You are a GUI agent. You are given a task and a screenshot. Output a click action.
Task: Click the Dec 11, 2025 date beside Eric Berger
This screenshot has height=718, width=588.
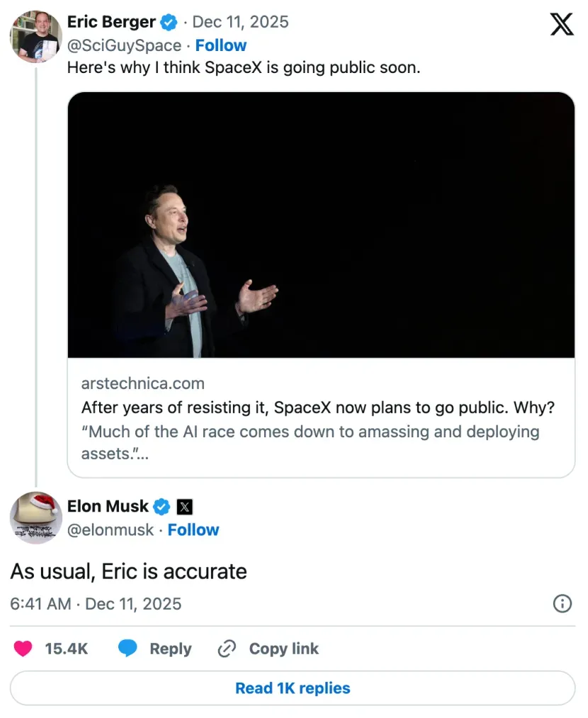tap(241, 22)
